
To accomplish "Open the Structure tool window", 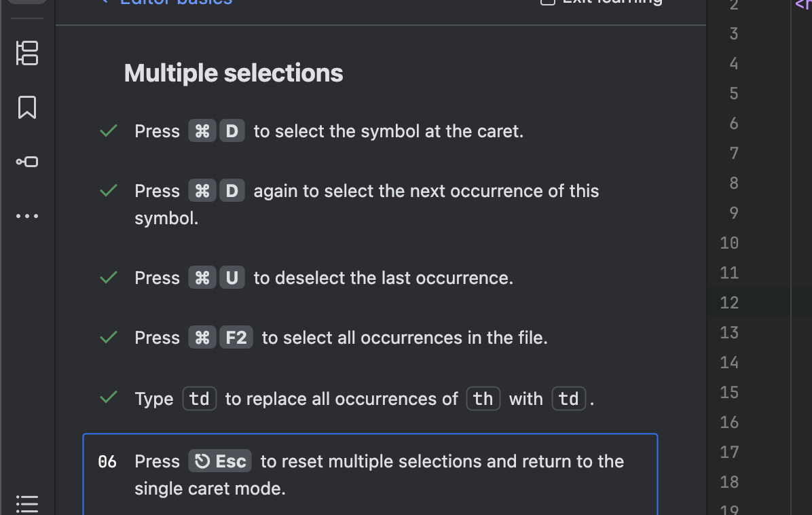I will click(27, 53).
